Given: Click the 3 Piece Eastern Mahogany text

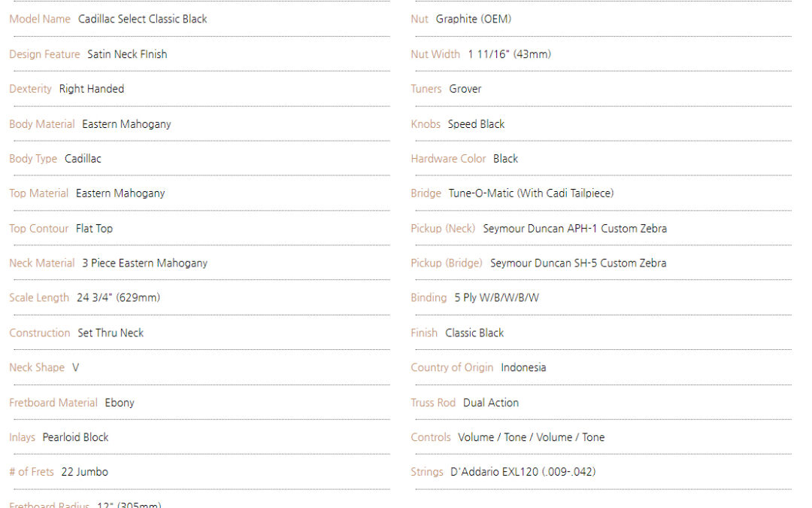Looking at the screenshot, I should [x=144, y=263].
